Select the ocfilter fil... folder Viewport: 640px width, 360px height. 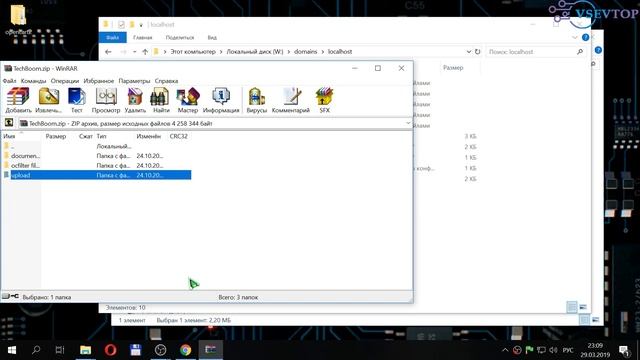tap(96, 165)
